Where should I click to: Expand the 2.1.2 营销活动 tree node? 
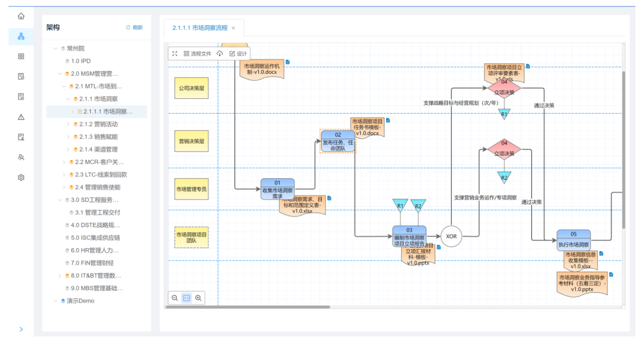(x=69, y=124)
